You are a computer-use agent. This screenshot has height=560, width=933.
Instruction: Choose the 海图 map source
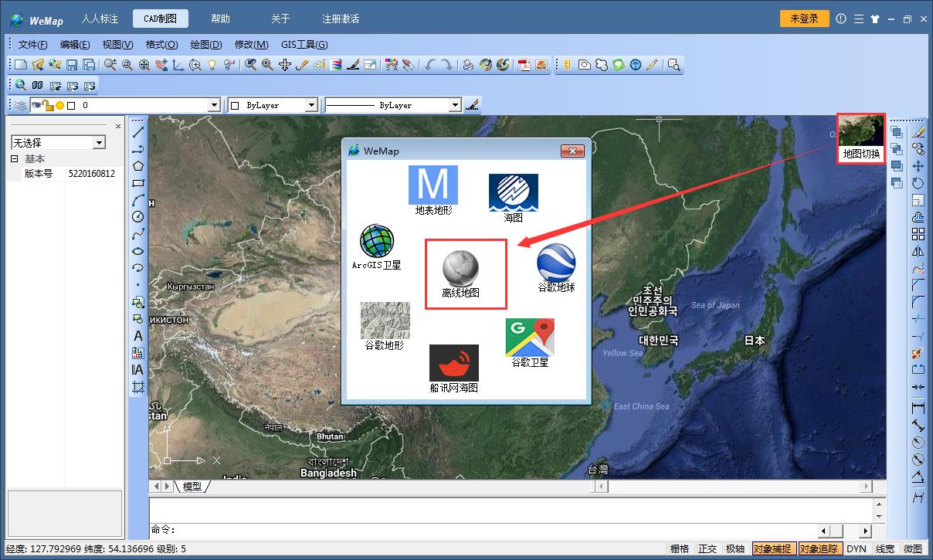pyautogui.click(x=514, y=199)
